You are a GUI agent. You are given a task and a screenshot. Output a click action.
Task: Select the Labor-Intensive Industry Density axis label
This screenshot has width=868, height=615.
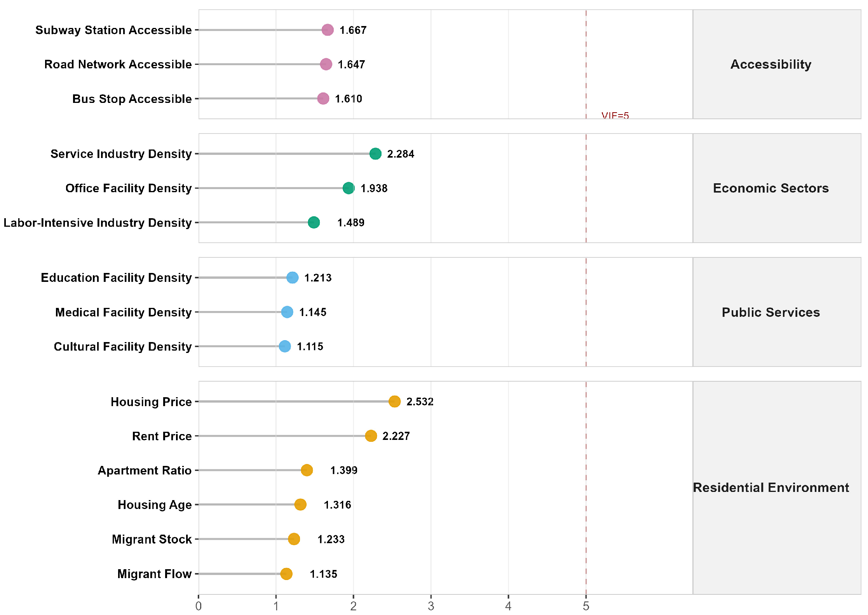coord(98,222)
